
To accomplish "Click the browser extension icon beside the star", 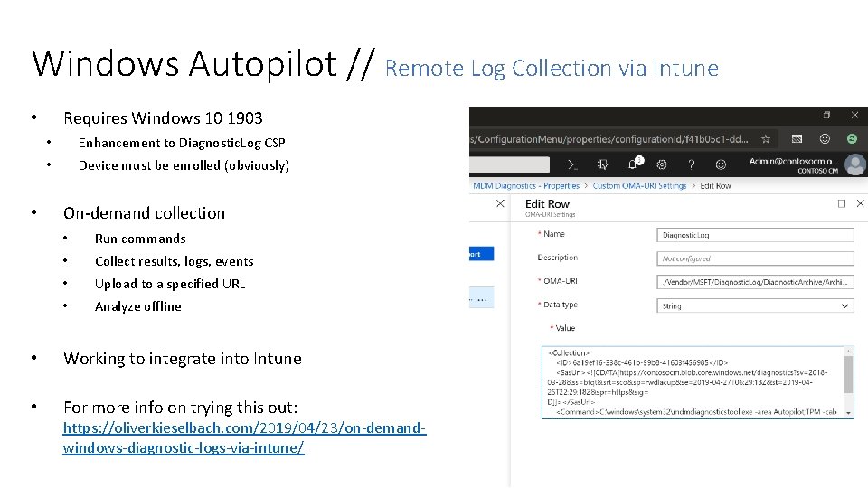I will [x=797, y=139].
